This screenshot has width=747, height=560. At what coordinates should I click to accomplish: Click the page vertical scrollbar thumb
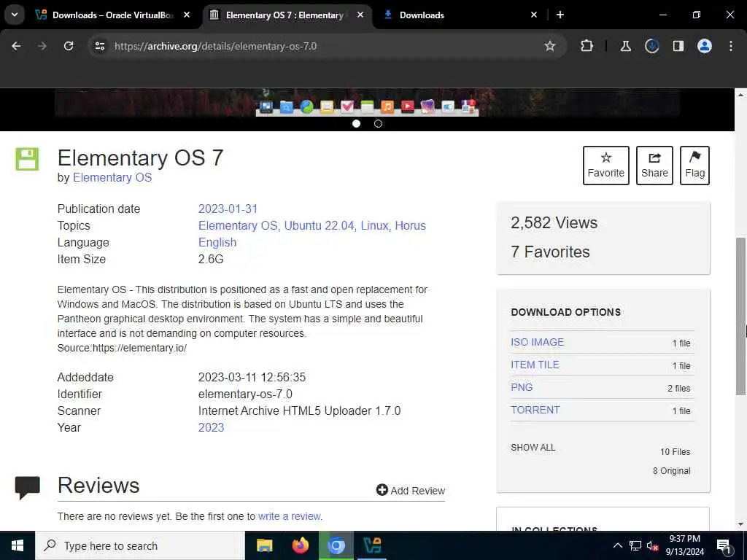740,316
